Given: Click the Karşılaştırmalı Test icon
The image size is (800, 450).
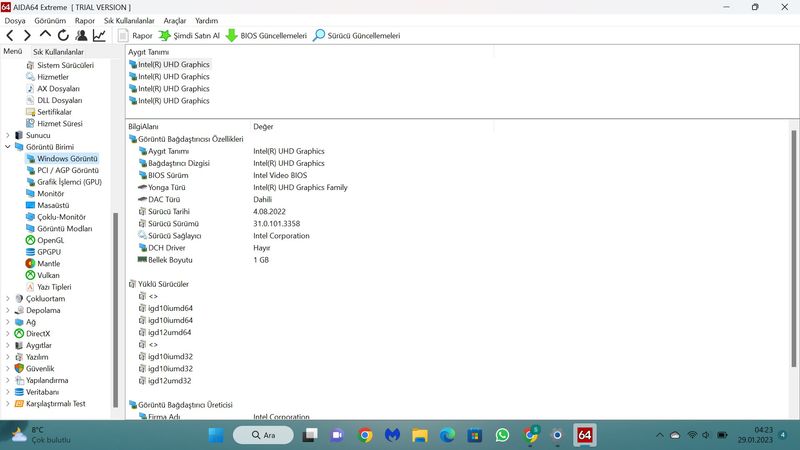Looking at the screenshot, I should click(19, 404).
